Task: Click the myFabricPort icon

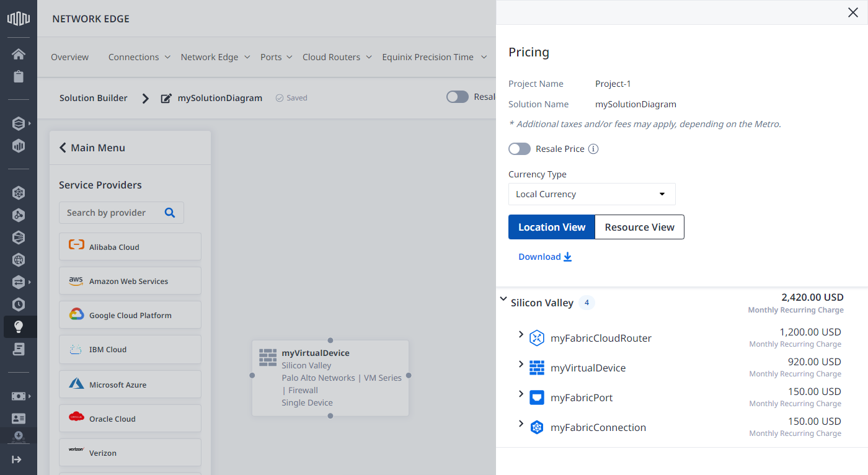Action: 536,397
